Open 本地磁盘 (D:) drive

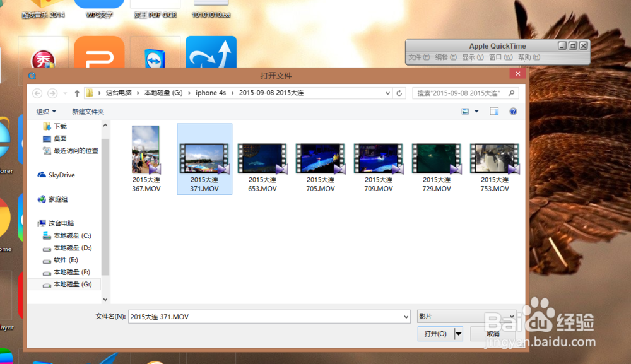(68, 248)
